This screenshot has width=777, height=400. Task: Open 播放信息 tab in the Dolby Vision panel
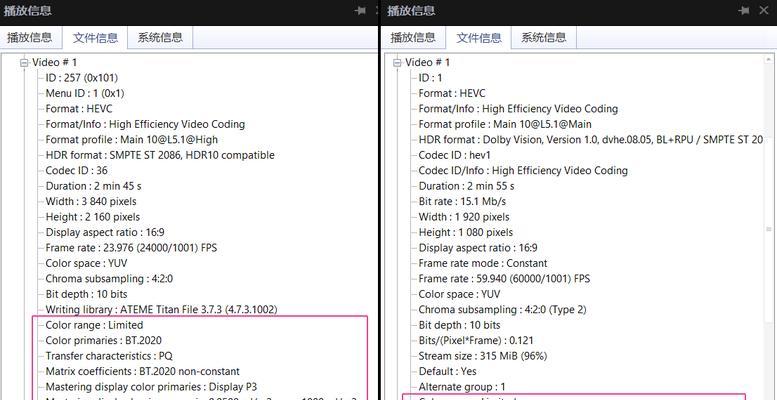pyautogui.click(x=413, y=37)
